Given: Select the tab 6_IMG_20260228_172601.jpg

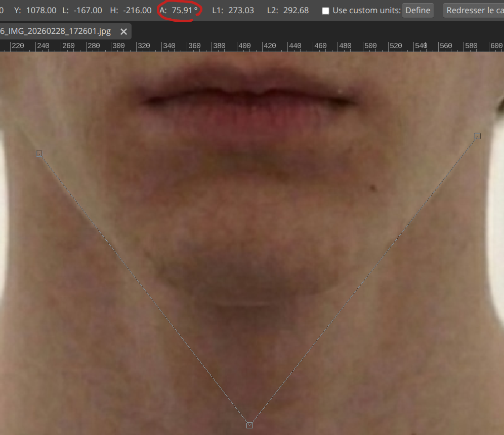Looking at the screenshot, I should click(x=56, y=31).
